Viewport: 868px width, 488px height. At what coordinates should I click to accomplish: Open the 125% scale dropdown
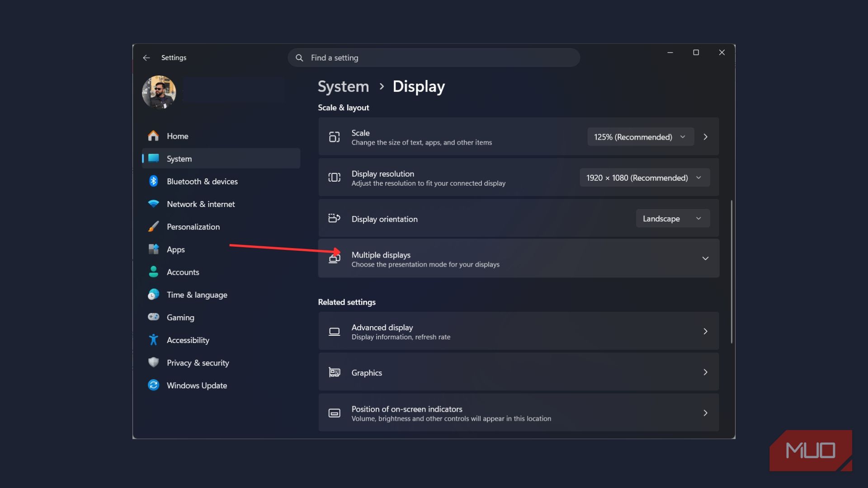click(x=640, y=137)
